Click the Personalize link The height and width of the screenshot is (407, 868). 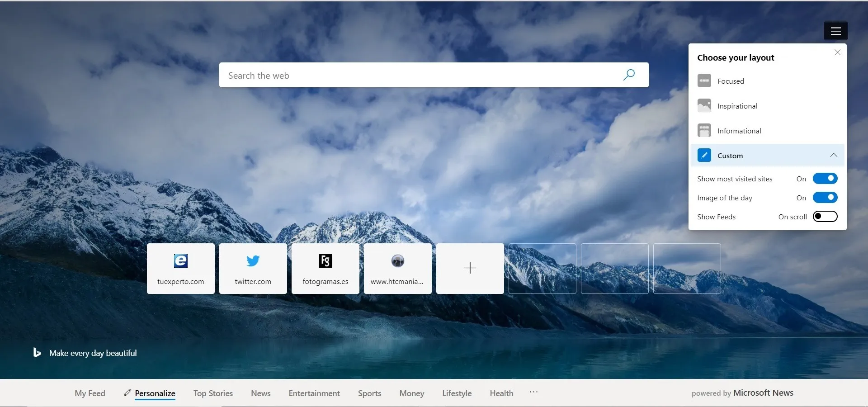tap(155, 393)
